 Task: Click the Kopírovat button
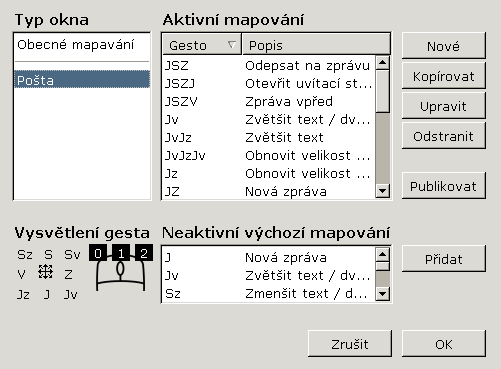[443, 76]
